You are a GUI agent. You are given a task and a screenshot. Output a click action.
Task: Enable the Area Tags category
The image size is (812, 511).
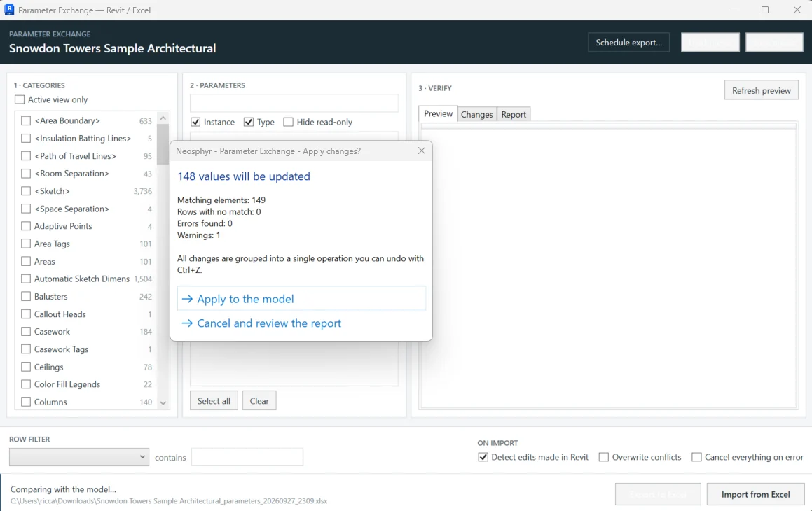click(x=26, y=244)
